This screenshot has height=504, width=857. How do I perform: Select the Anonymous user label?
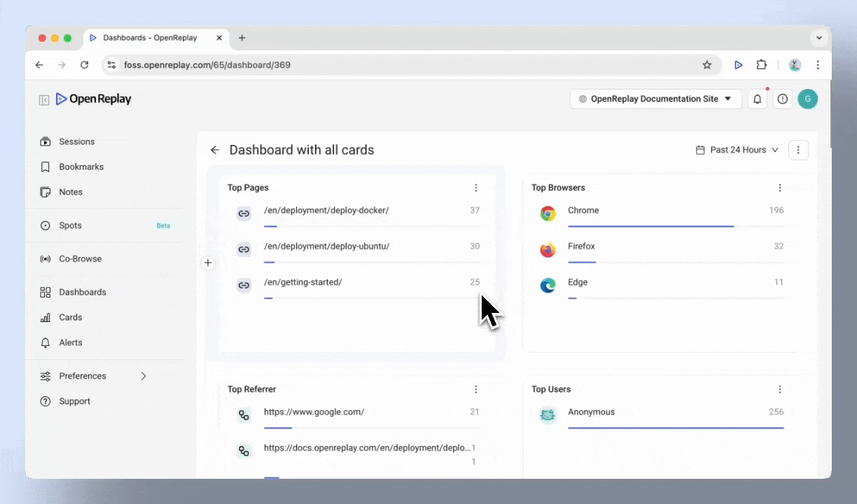coord(591,412)
